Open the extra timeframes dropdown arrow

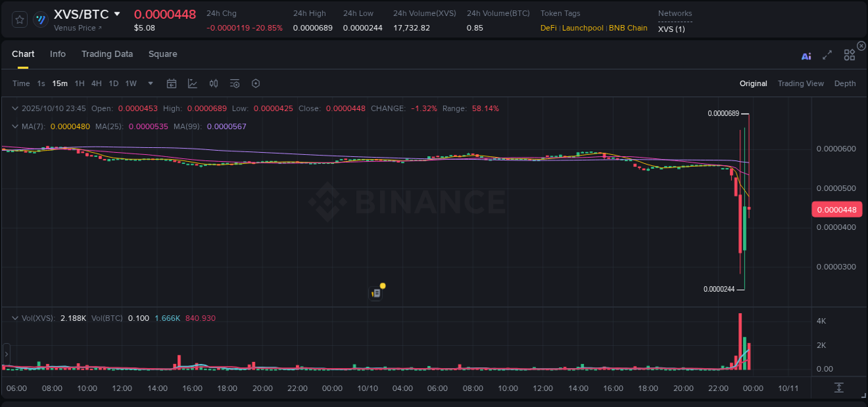coord(149,83)
